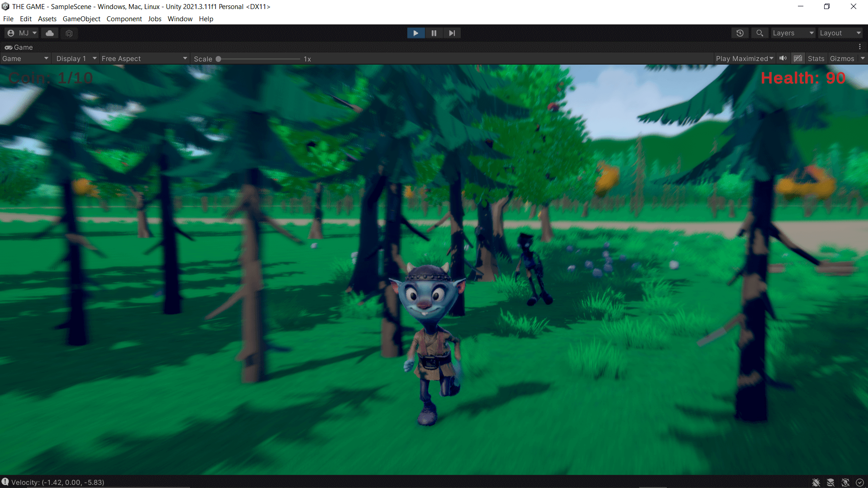Expand the Free Aspect dropdown
868x488 pixels.
pyautogui.click(x=144, y=59)
